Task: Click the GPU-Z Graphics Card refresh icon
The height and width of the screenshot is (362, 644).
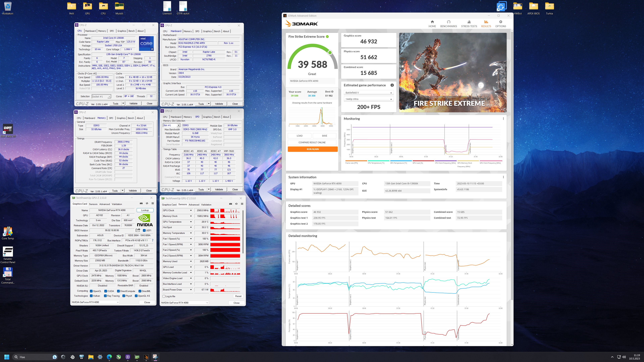Action: pyautogui.click(x=147, y=204)
